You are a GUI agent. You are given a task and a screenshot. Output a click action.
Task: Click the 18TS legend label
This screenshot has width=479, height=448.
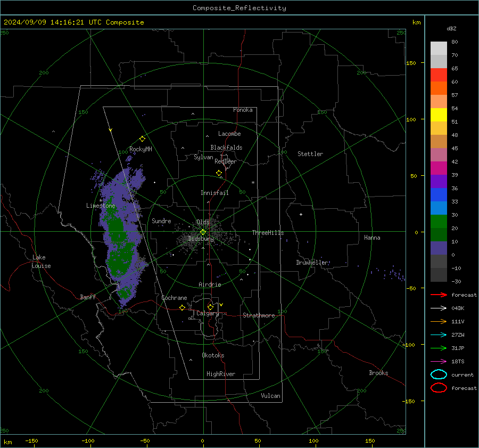point(458,362)
